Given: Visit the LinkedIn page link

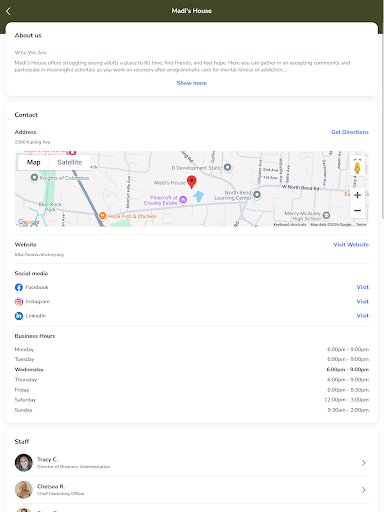Looking at the screenshot, I should [363, 315].
